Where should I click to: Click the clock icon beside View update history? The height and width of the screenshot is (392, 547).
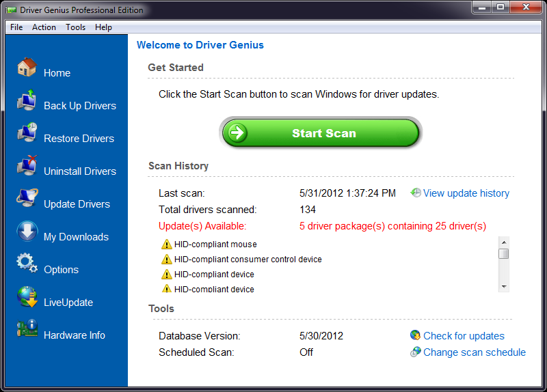[x=416, y=193]
